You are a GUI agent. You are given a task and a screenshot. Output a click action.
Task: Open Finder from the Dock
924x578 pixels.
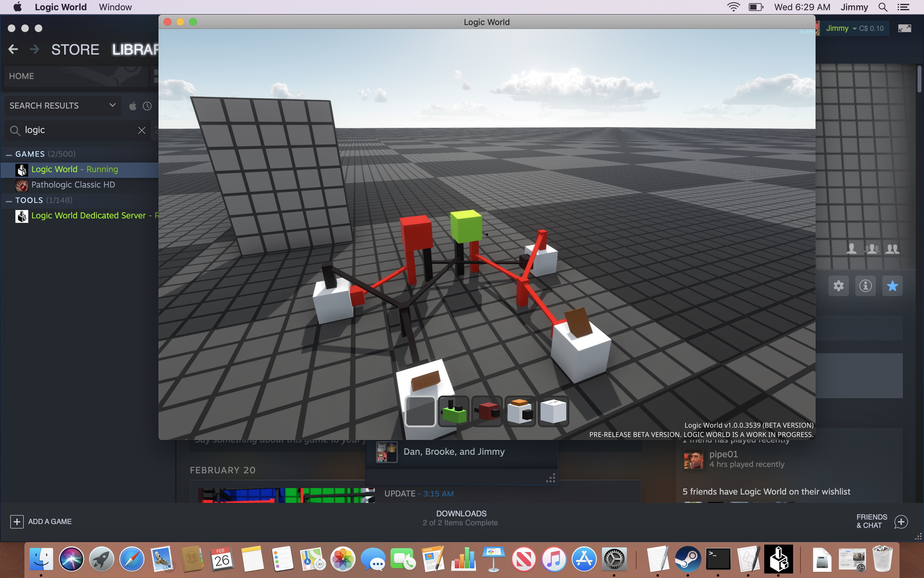(x=41, y=559)
